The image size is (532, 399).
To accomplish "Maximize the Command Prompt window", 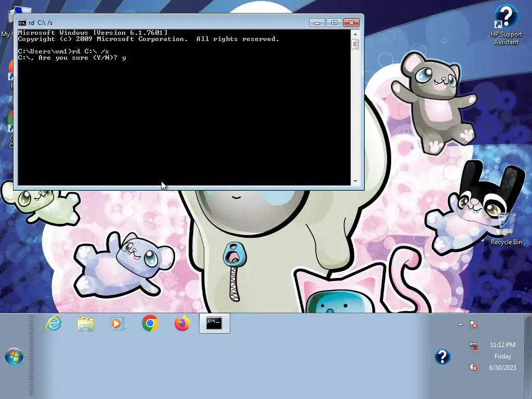I will (x=334, y=23).
